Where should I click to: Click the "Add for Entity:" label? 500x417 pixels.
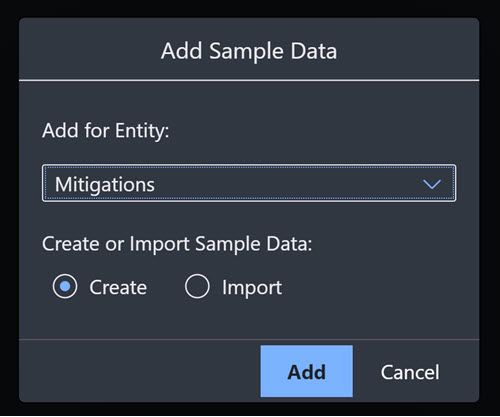click(x=106, y=130)
